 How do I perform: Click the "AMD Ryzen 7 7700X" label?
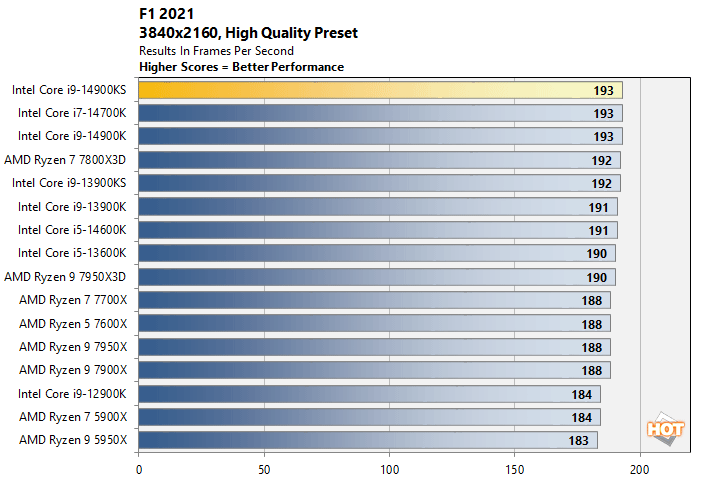[x=73, y=300]
